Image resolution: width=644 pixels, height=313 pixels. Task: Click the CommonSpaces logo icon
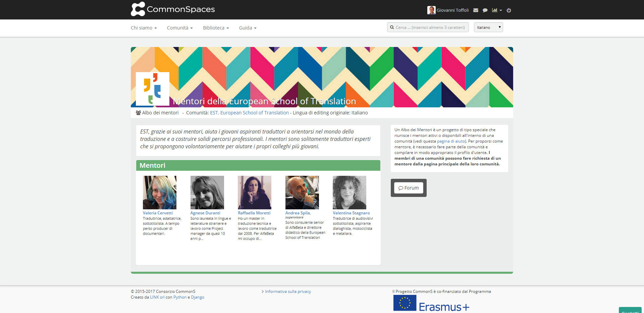[138, 9]
